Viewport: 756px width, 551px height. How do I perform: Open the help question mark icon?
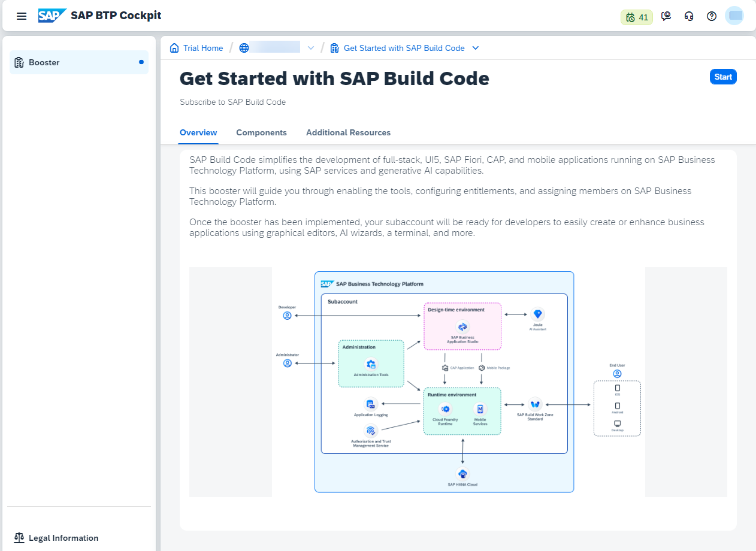pos(712,17)
